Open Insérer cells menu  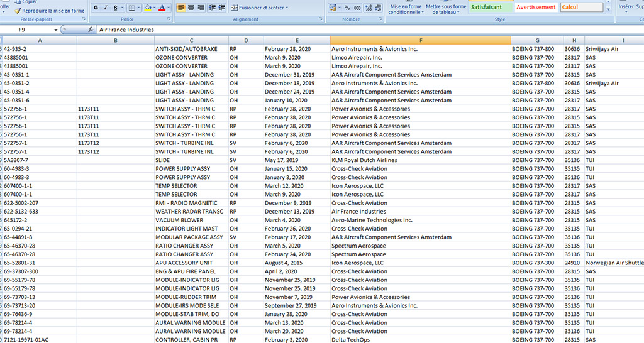pyautogui.click(x=626, y=8)
